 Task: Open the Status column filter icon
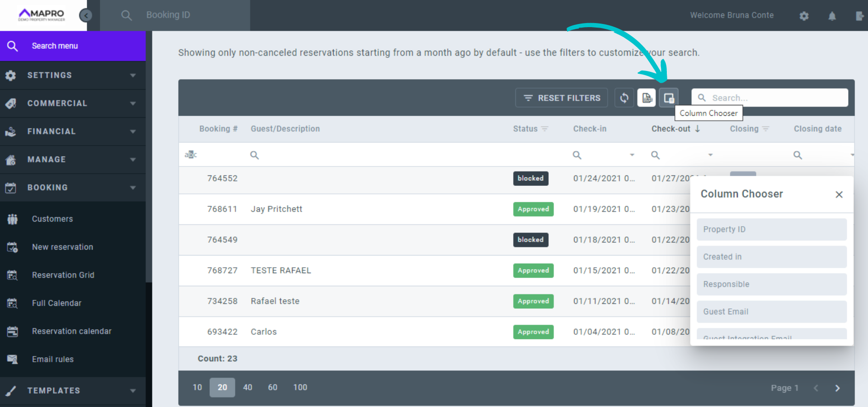[x=545, y=129]
